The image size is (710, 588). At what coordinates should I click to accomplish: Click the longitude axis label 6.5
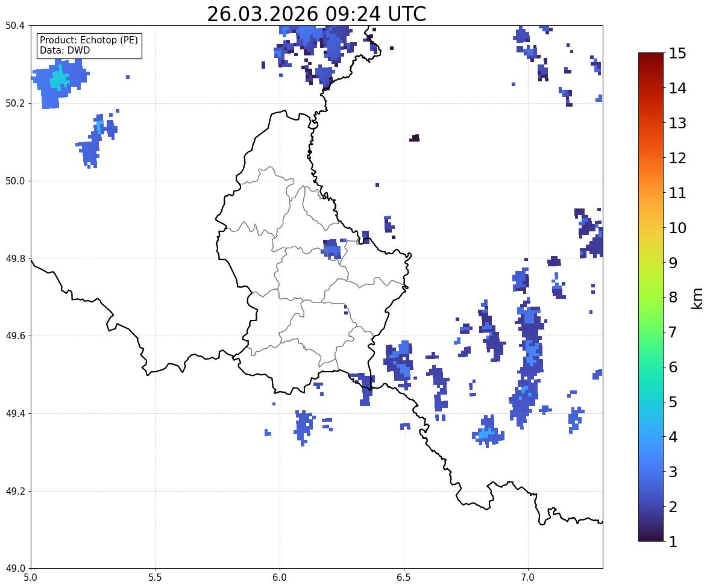pos(403,578)
